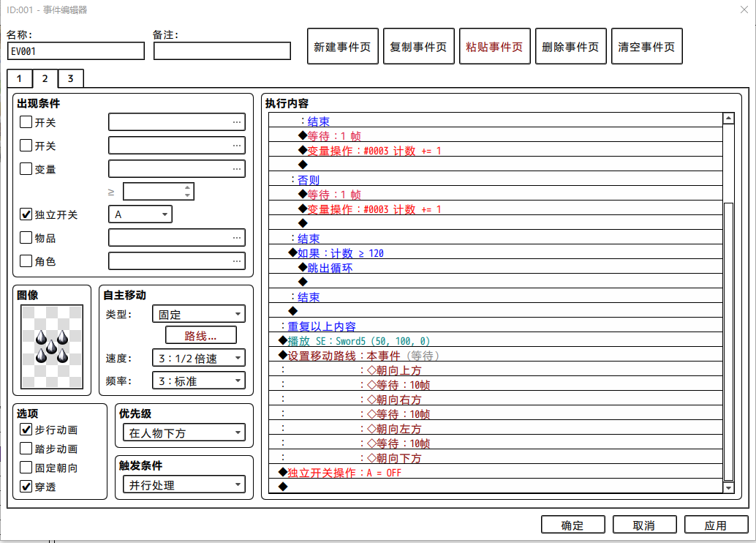Viewport: 756px width, 543px height.
Task: Uncheck the 穿透 option
Action: pos(26,487)
